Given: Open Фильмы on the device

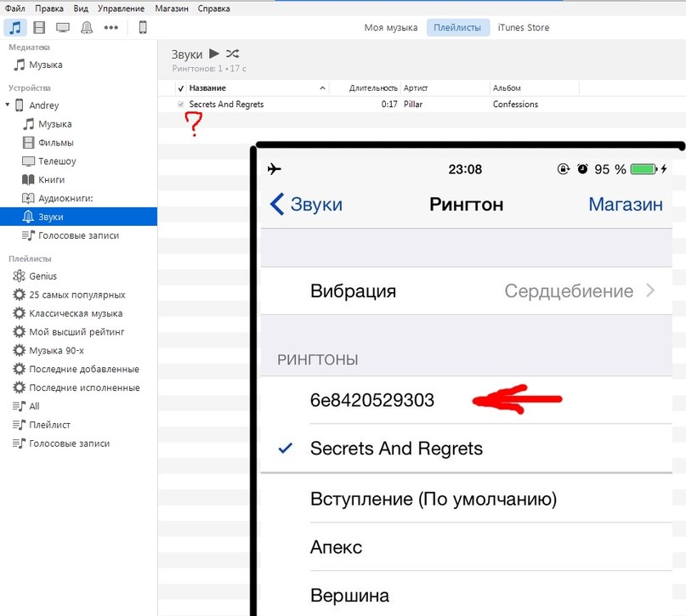Looking at the screenshot, I should 55,143.
